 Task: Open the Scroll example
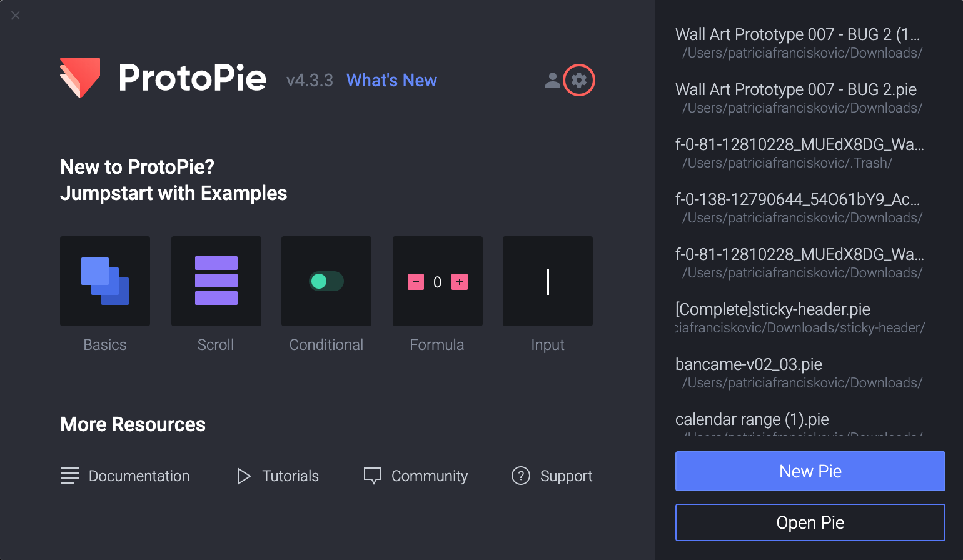point(216,281)
